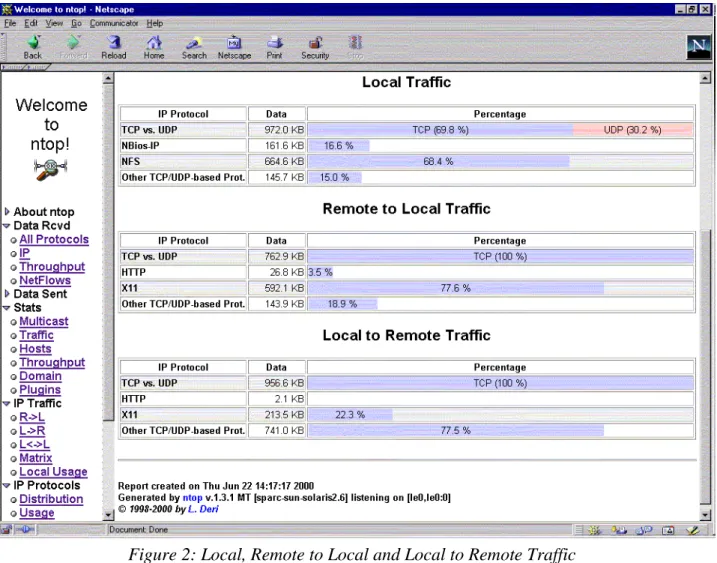Screen dimensions: 717x563
Task: Follow the L. Deri author link
Action: [x=203, y=509]
